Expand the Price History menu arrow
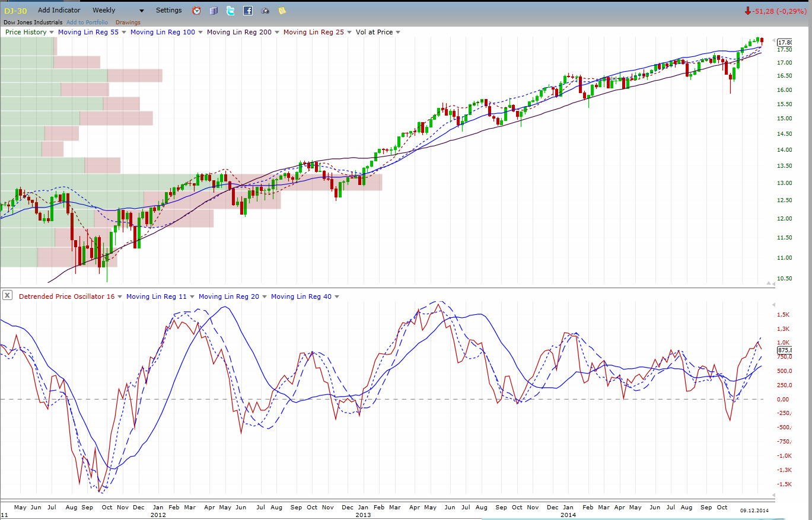 (x=52, y=33)
